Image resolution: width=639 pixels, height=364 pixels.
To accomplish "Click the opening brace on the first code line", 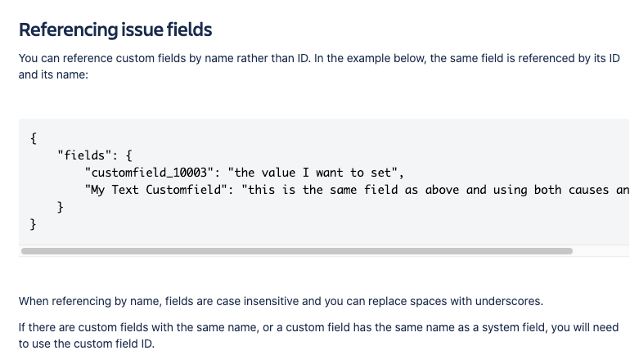I will coord(34,138).
